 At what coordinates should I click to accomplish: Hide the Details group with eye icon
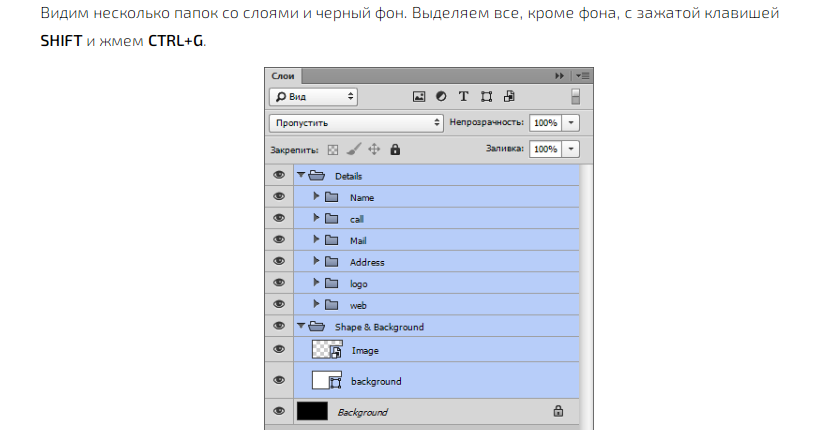tap(279, 175)
